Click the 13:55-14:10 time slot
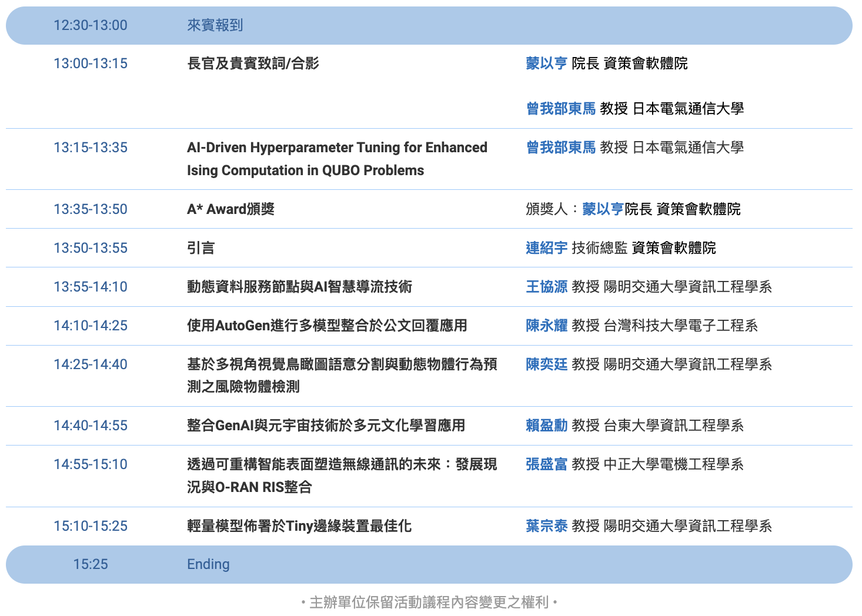 pyautogui.click(x=91, y=287)
